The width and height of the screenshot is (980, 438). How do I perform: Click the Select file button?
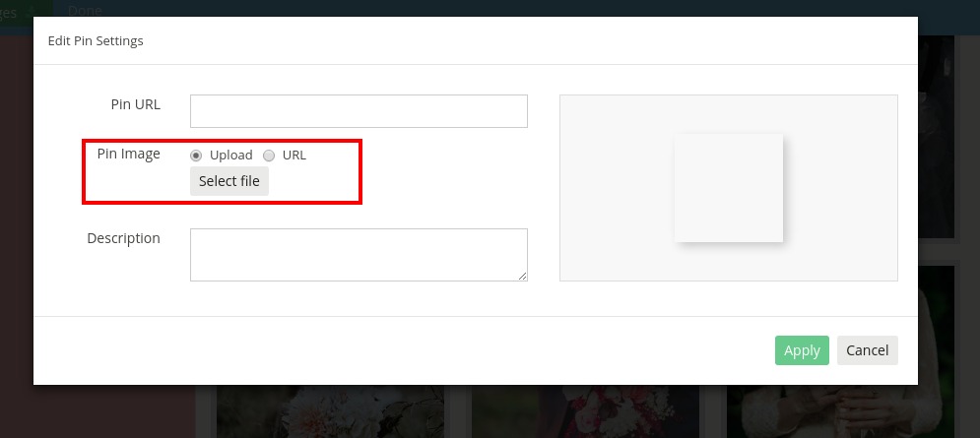(x=229, y=181)
